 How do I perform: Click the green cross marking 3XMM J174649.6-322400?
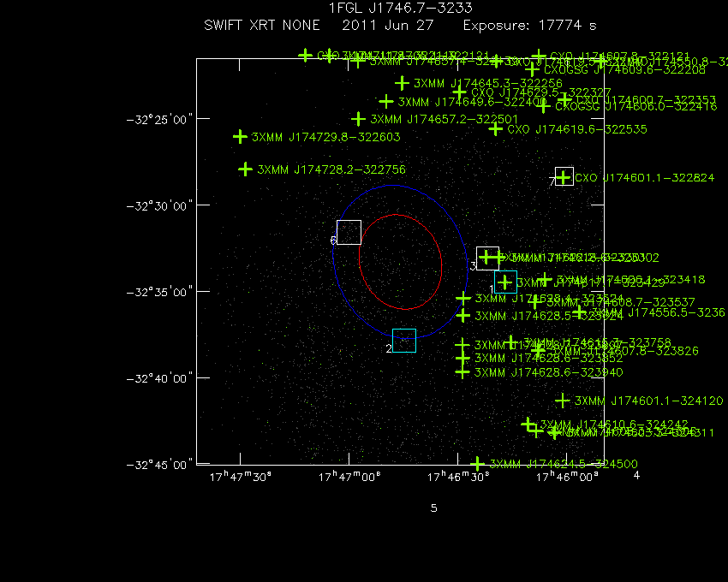[x=385, y=102]
